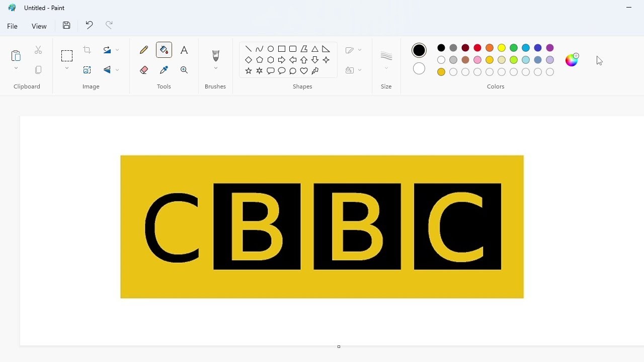Click the rectangular Selection tool

(67, 55)
